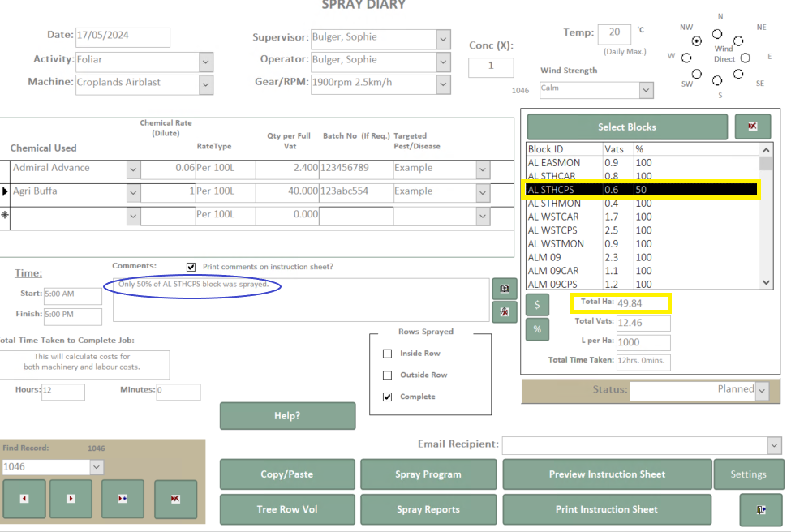This screenshot has height=532, width=791.
Task: Open the chemical dropdown for Admiral Advance
Action: pyautogui.click(x=133, y=169)
